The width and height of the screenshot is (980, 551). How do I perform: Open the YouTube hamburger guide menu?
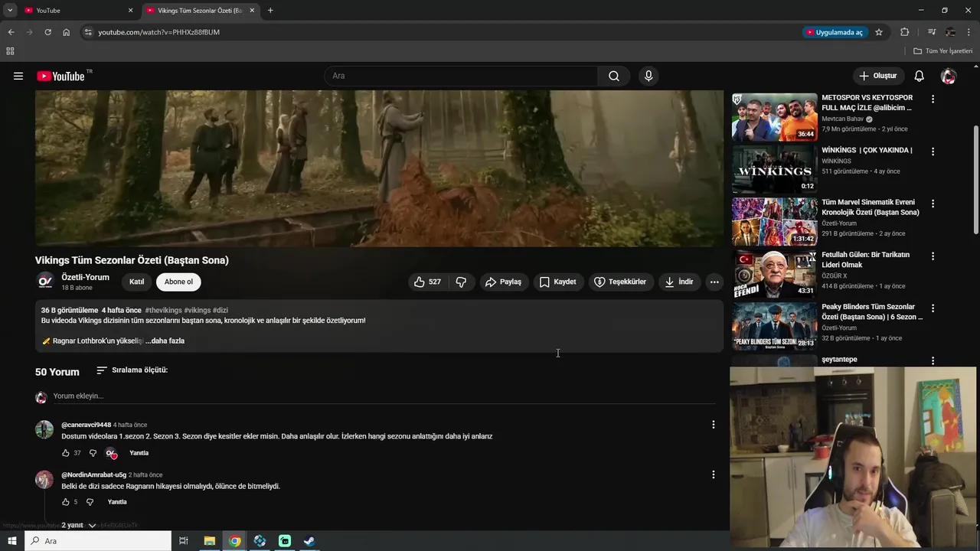point(18,76)
